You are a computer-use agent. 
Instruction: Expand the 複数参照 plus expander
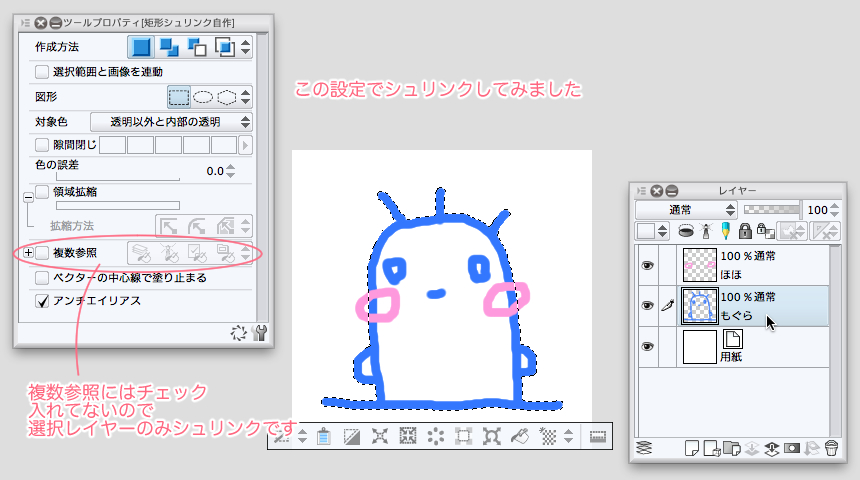click(27, 253)
